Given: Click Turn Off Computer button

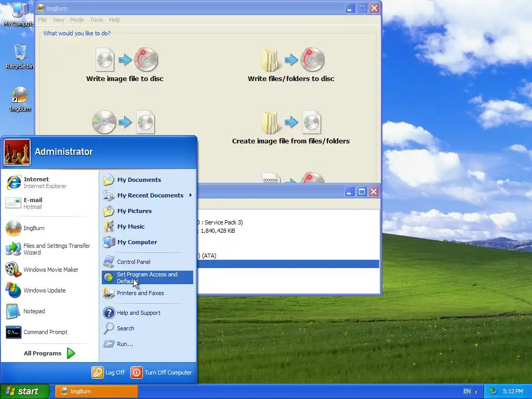Looking at the screenshot, I should 162,373.
